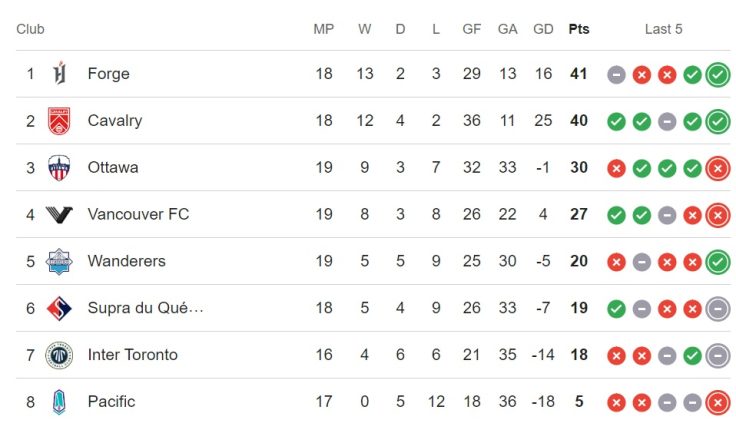Screen dimensions: 736x443
Task: Click the Supra du Québec logo
Action: tap(59, 308)
